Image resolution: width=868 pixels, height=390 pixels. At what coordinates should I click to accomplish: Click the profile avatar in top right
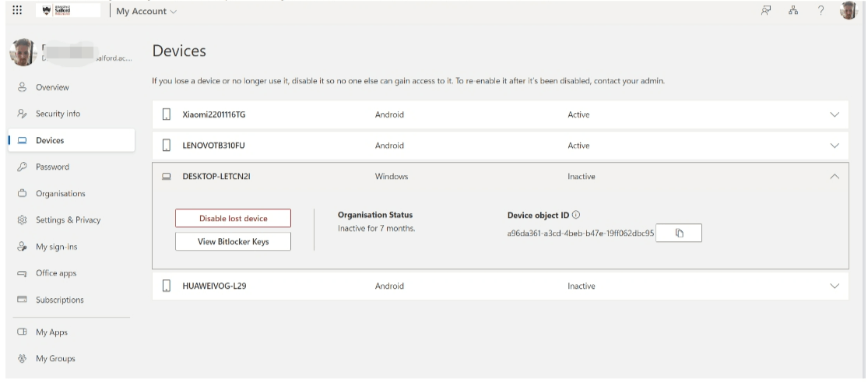(849, 10)
